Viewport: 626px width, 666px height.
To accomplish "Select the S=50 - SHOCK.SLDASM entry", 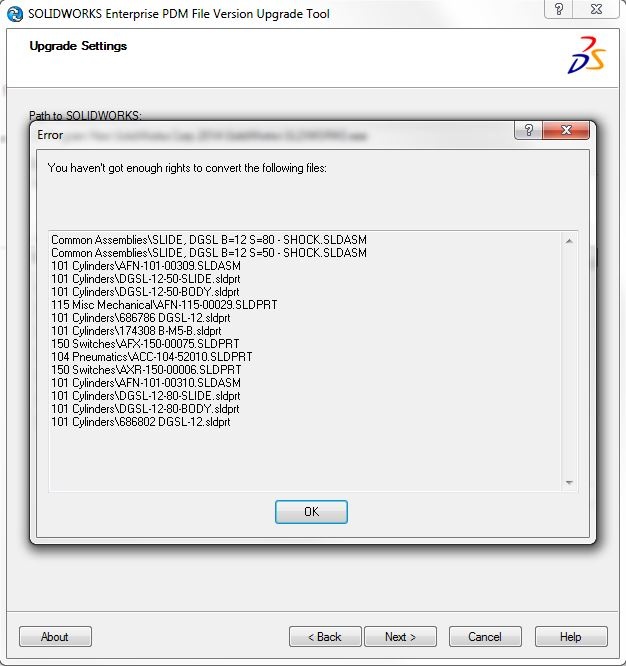I will click(x=209, y=253).
